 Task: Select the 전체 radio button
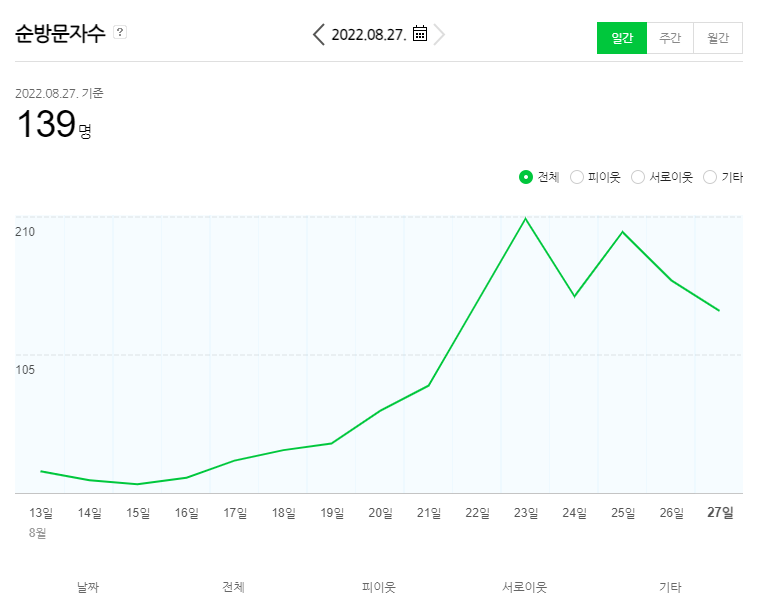526,177
